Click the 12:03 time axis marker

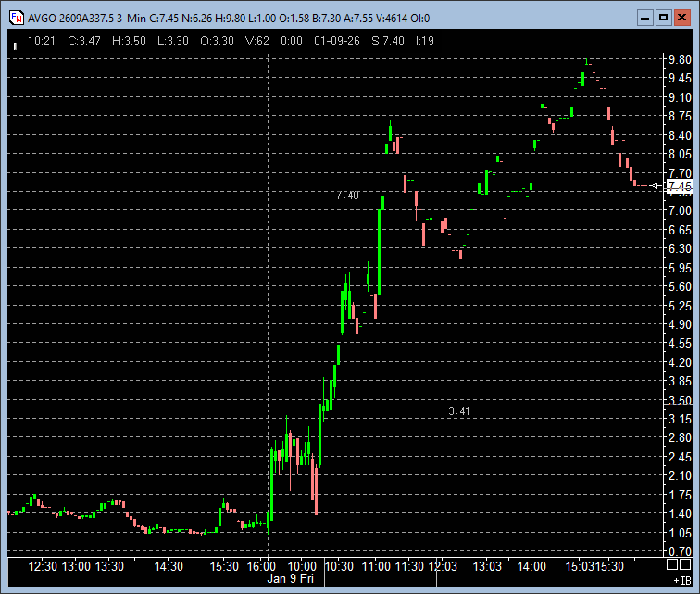click(x=443, y=565)
